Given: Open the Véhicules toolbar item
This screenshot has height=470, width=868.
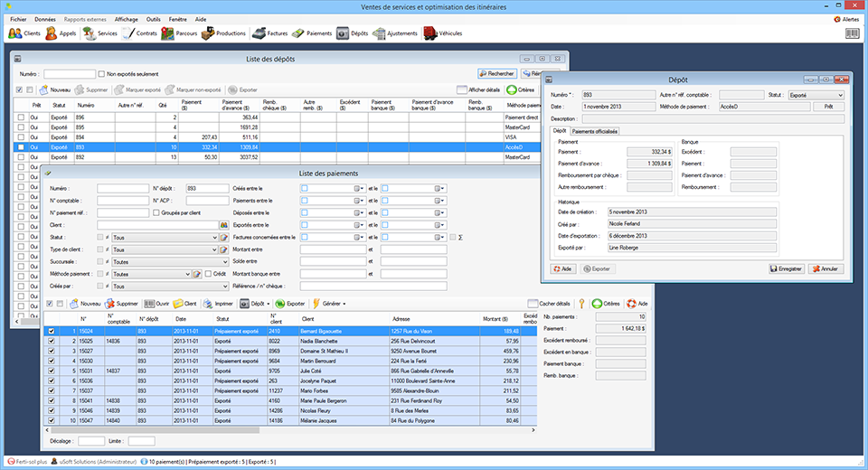Looking at the screenshot, I should point(443,33).
